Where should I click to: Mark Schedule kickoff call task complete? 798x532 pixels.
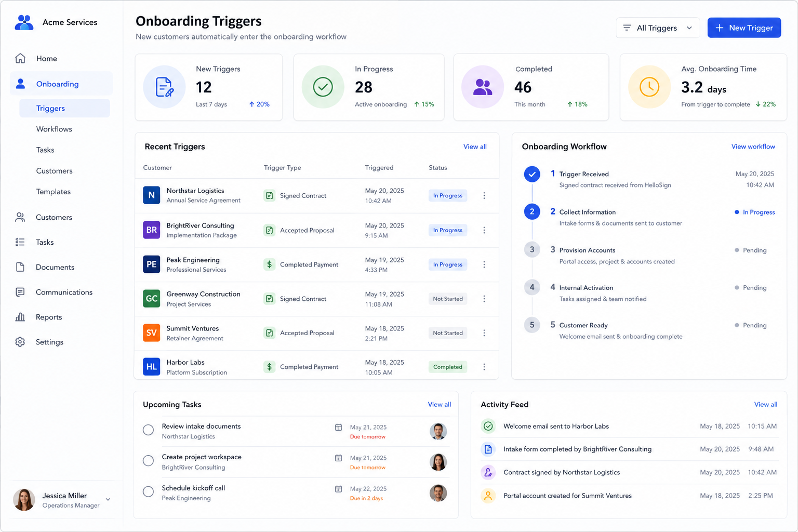pos(148,491)
